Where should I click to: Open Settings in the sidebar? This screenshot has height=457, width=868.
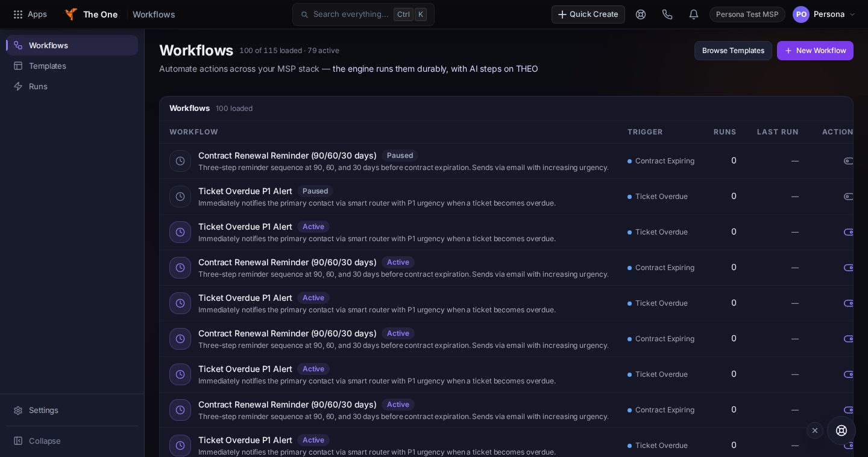click(x=72, y=410)
